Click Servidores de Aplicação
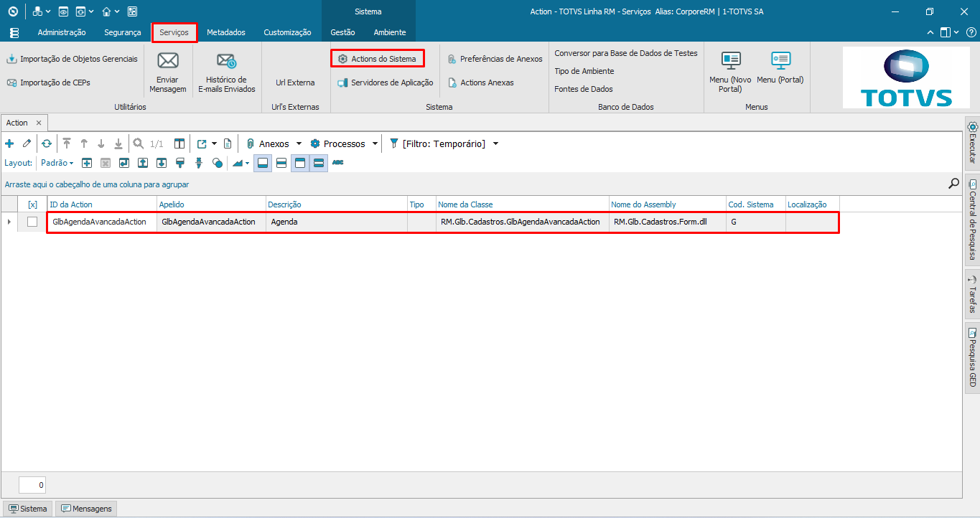980x518 pixels. pyautogui.click(x=386, y=83)
